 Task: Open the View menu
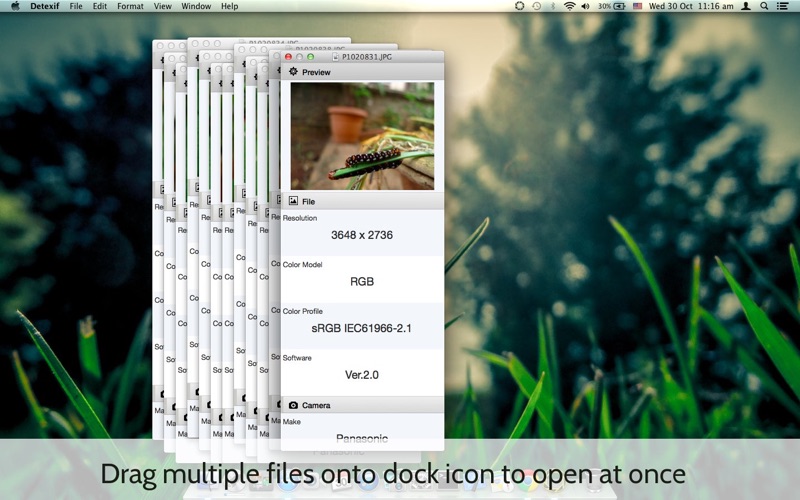pyautogui.click(x=162, y=6)
